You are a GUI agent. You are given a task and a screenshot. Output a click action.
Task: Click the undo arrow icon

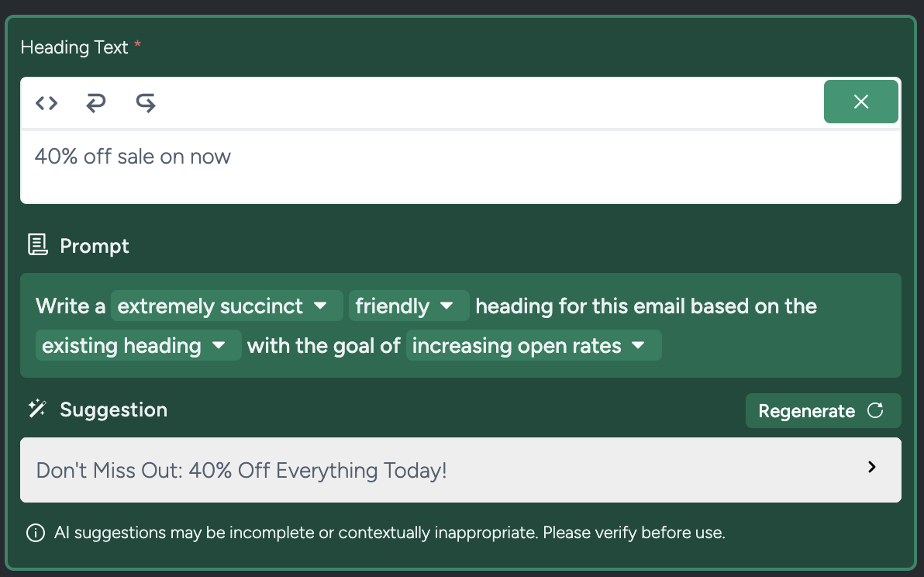(x=95, y=102)
